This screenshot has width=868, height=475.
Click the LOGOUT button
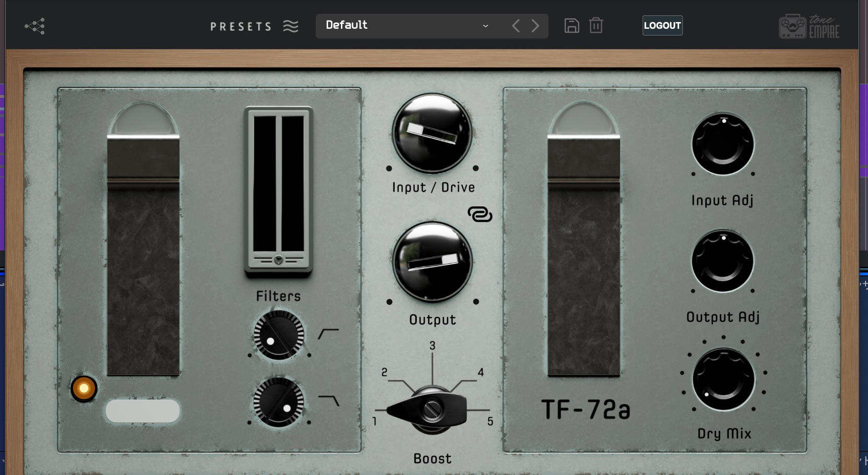pyautogui.click(x=662, y=25)
